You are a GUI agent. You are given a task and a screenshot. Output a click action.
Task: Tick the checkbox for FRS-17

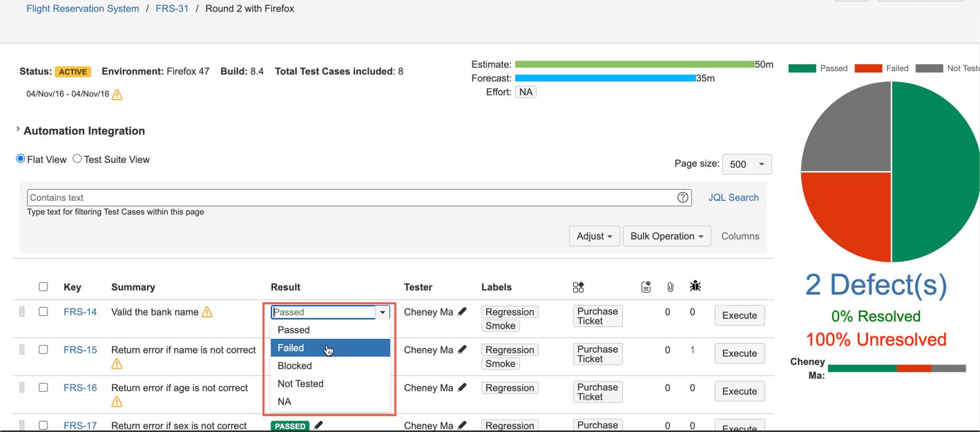pyautogui.click(x=44, y=426)
